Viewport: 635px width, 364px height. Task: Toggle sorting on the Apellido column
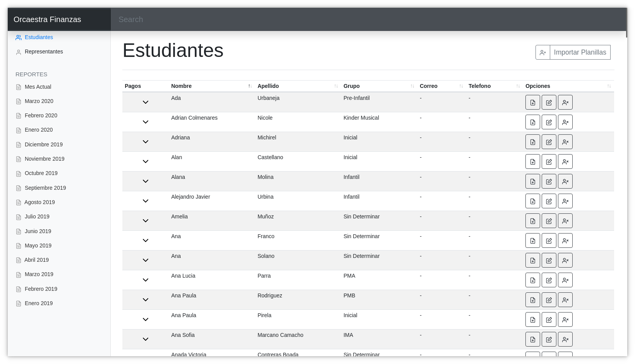coord(336,86)
